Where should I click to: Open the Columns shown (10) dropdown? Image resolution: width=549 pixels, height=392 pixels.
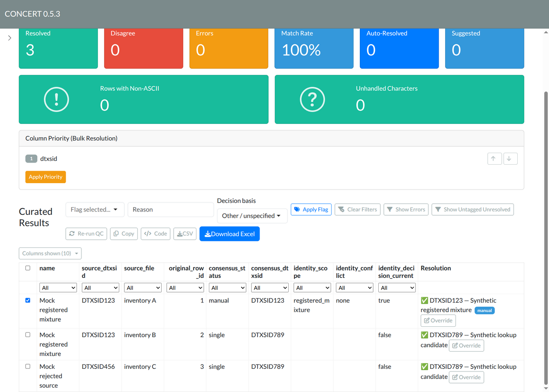pos(50,253)
